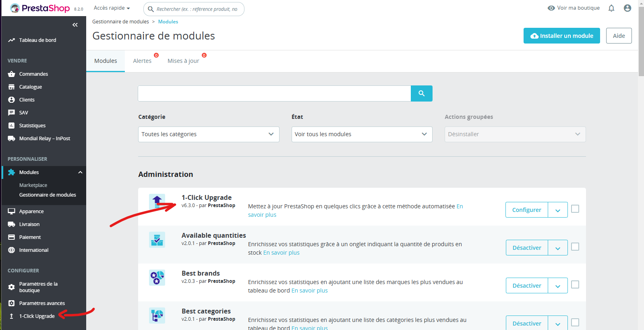Open Tableau de bord from sidebar
644x330 pixels.
(x=37, y=40)
